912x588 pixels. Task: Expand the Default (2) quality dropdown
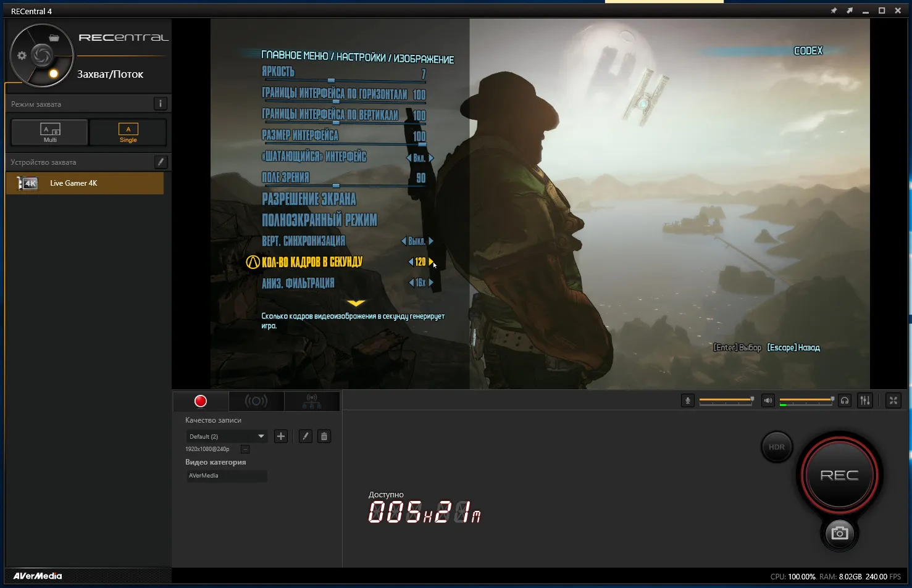[227, 436]
